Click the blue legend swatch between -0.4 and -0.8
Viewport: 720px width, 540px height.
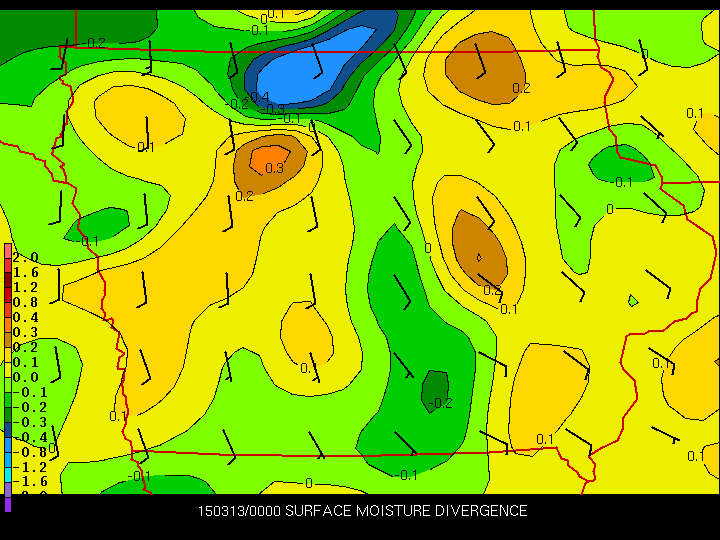click(x=8, y=445)
